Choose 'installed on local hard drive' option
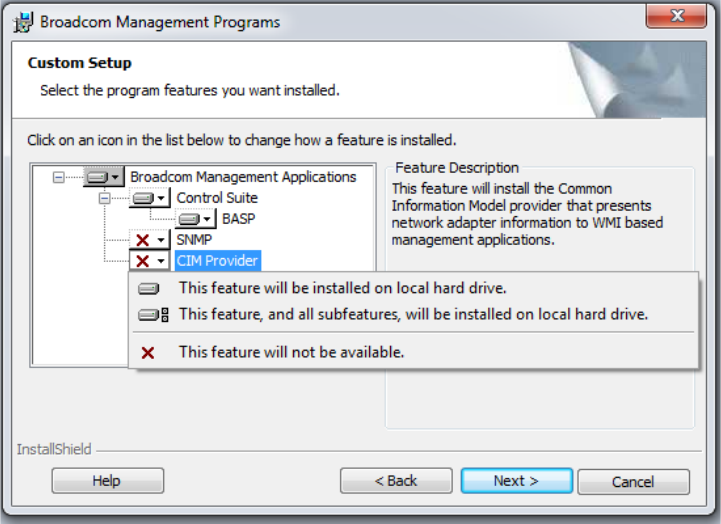The width and height of the screenshot is (721, 524). coord(342,288)
